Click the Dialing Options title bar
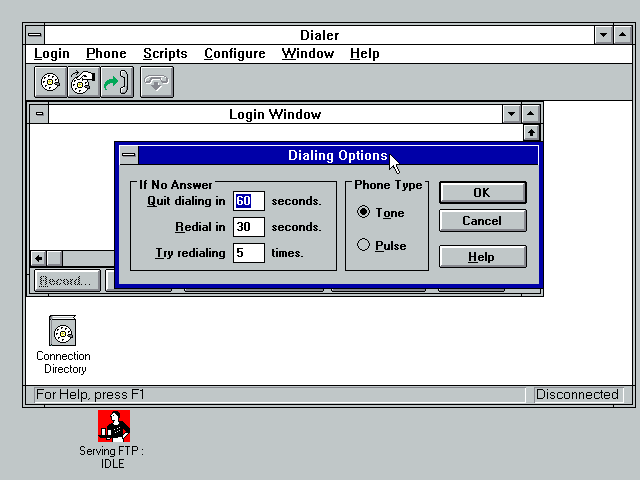The width and height of the screenshot is (640, 480). (x=338, y=155)
